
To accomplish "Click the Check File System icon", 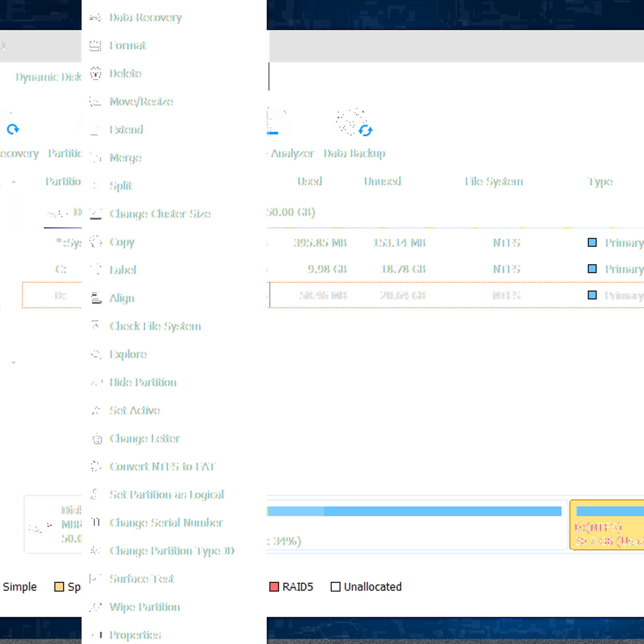I will [x=95, y=325].
